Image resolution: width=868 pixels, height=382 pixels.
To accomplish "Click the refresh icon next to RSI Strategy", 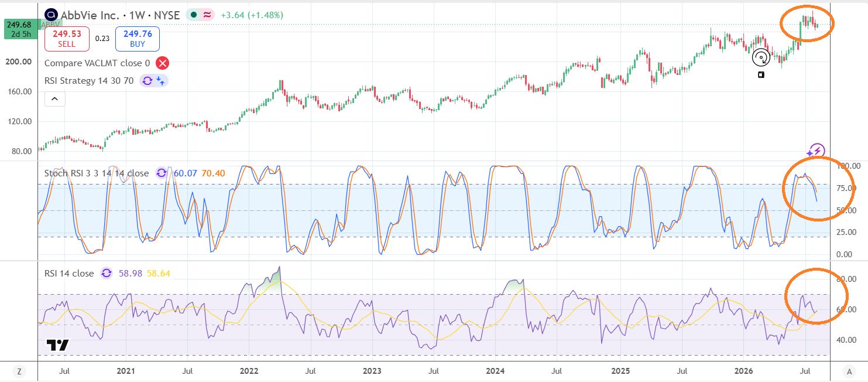I will pyautogui.click(x=147, y=81).
